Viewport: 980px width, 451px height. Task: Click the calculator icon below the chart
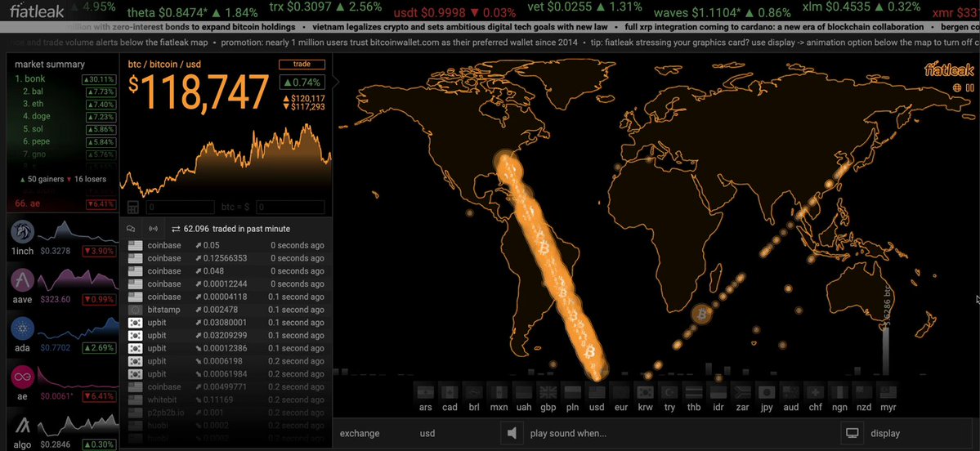tap(132, 208)
